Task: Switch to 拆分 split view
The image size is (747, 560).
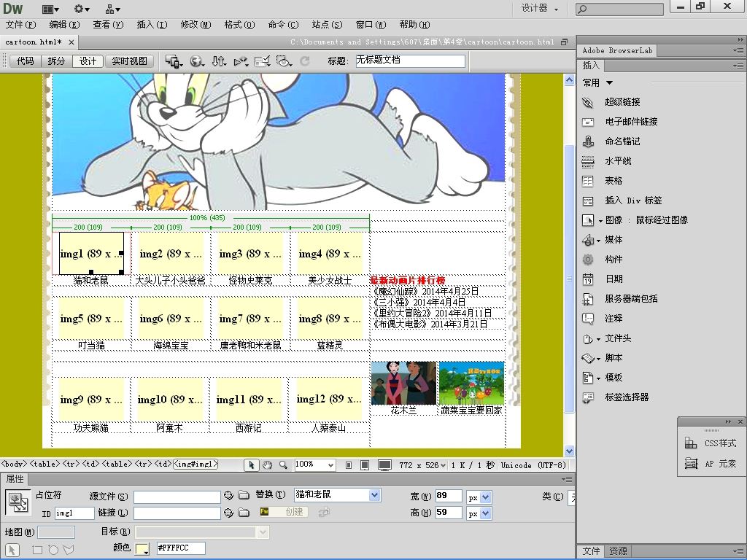Action: click(x=56, y=61)
